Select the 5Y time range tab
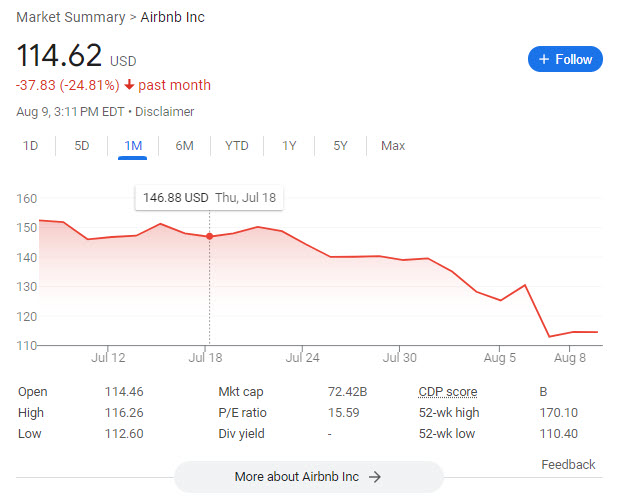Screen dimensions: 627x503 coord(341,146)
